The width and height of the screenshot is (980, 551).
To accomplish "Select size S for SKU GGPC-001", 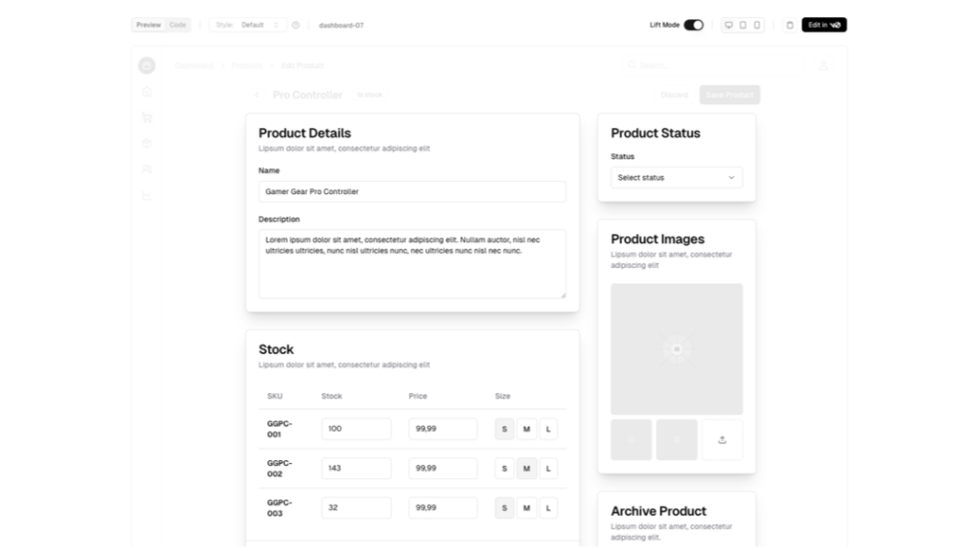I will (x=504, y=430).
